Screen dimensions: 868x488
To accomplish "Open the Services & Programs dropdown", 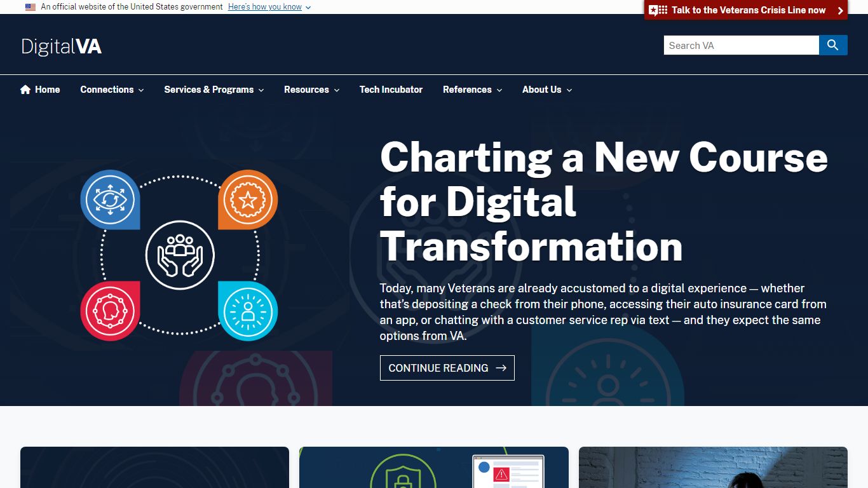I will pyautogui.click(x=214, y=90).
